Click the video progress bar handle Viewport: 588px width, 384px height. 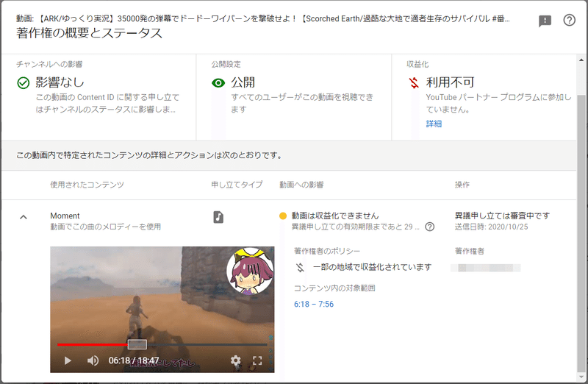[x=137, y=344]
